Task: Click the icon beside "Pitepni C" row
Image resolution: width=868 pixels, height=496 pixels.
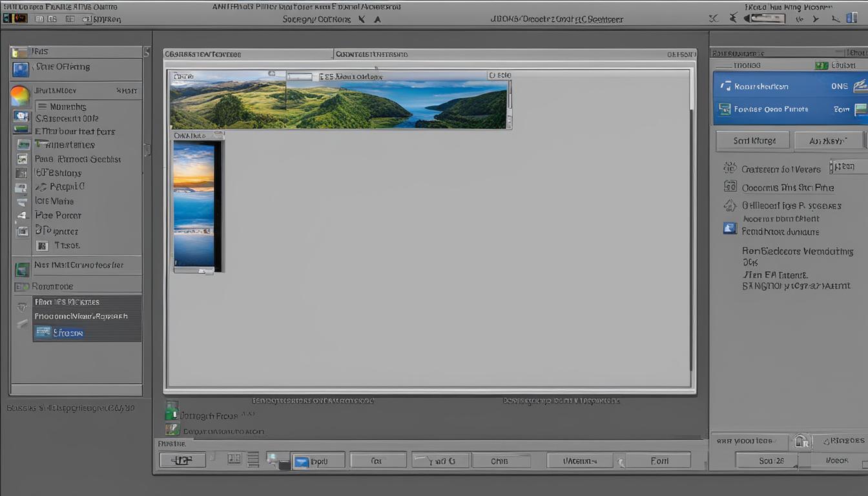Action: pos(23,187)
